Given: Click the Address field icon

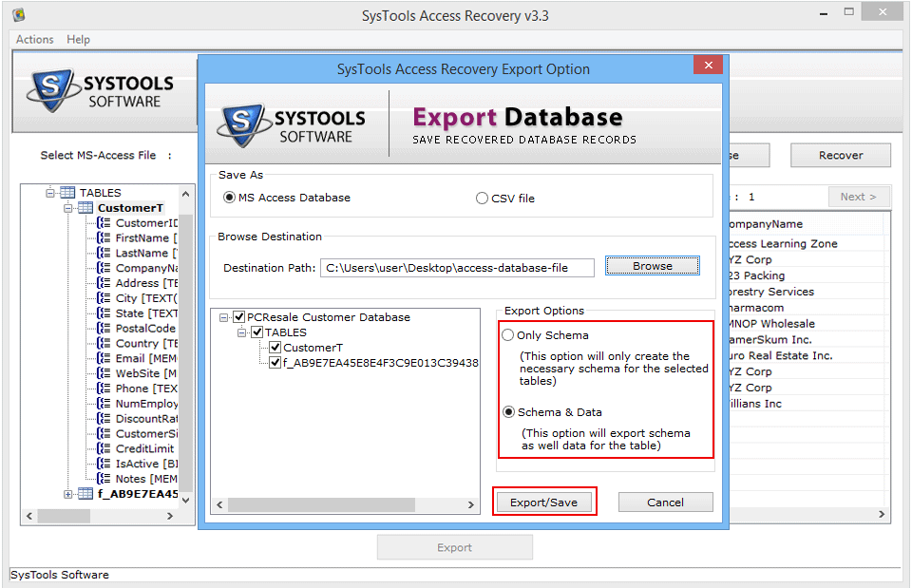Looking at the screenshot, I should coord(104,283).
